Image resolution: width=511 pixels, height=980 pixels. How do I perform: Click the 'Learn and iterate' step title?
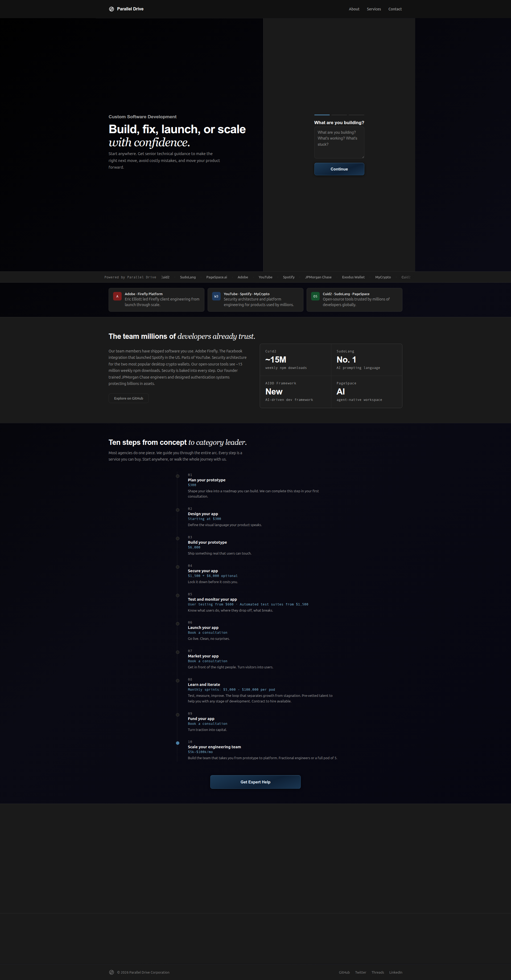tap(204, 685)
